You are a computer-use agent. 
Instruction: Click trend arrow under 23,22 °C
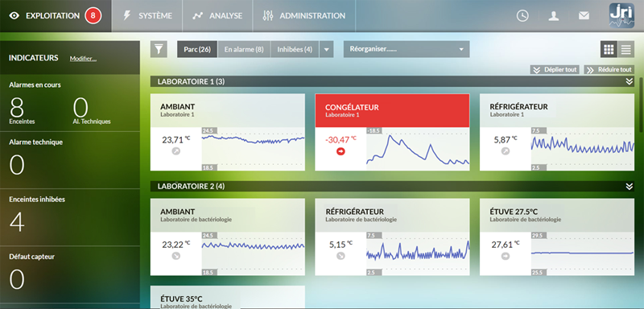(x=175, y=257)
